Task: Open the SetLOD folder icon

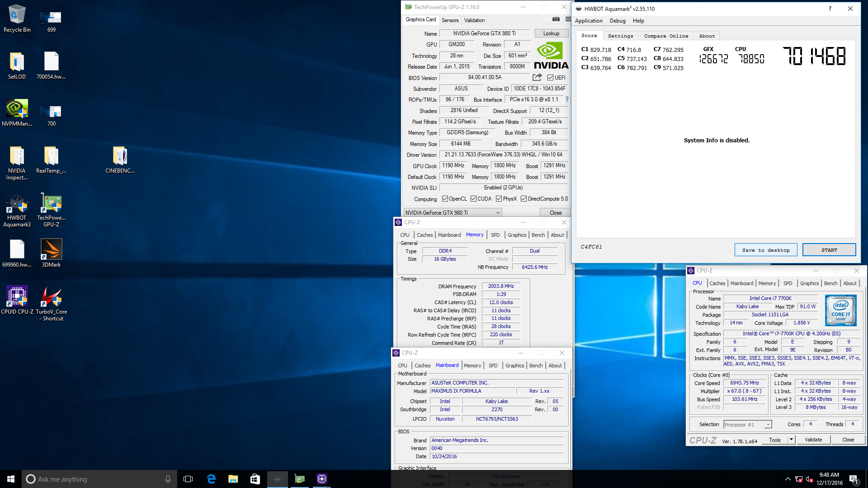Action: [x=17, y=66]
